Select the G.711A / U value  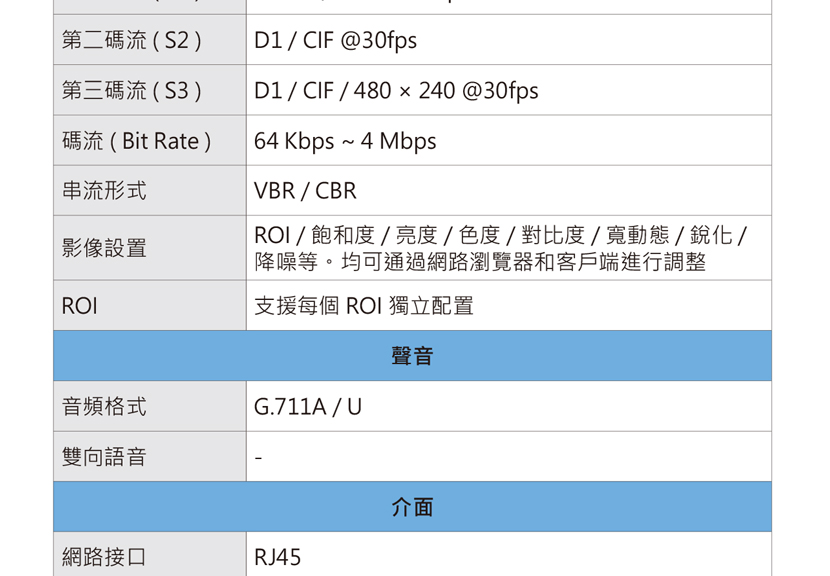[308, 407]
